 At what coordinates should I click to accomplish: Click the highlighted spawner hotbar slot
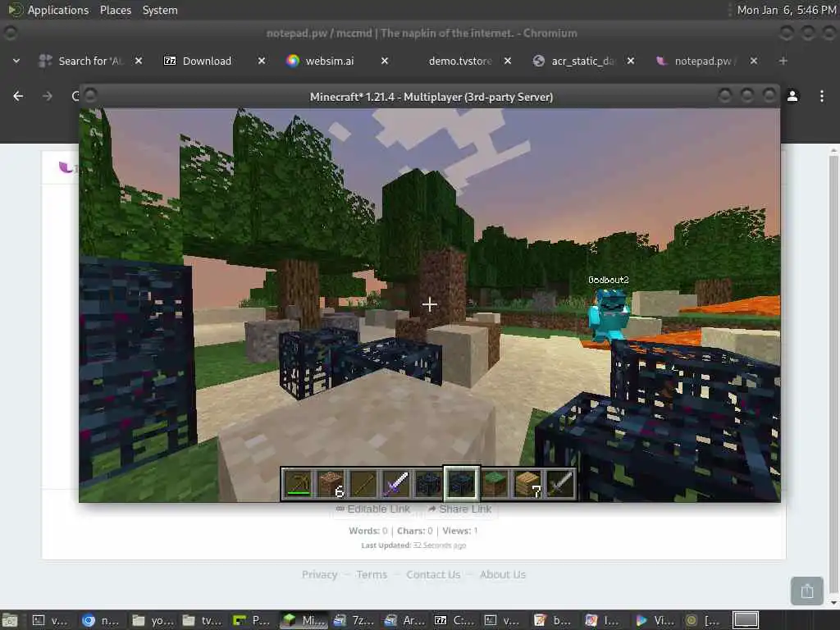click(x=461, y=484)
